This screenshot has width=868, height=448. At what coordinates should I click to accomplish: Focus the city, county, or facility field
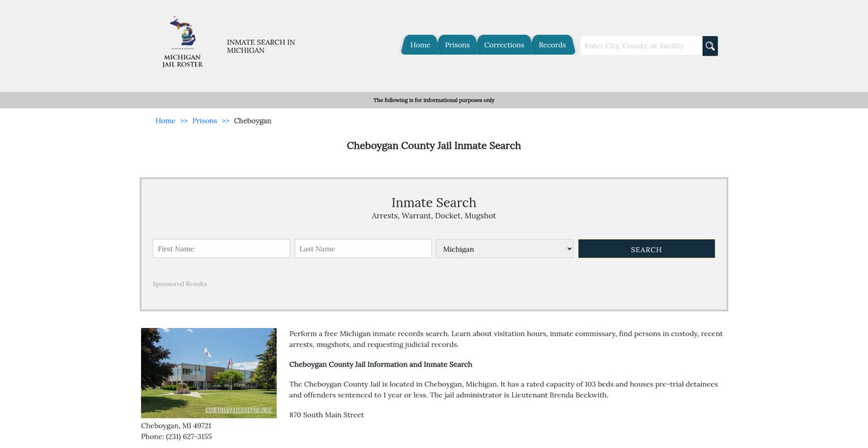[641, 46]
